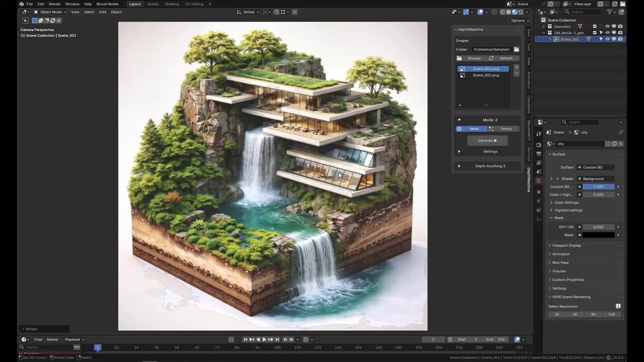Add image with plus button beside list

pyautogui.click(x=516, y=68)
